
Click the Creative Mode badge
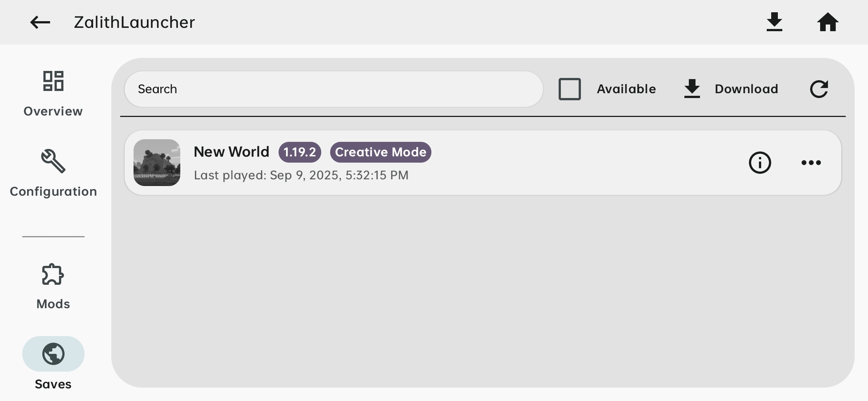pos(381,152)
